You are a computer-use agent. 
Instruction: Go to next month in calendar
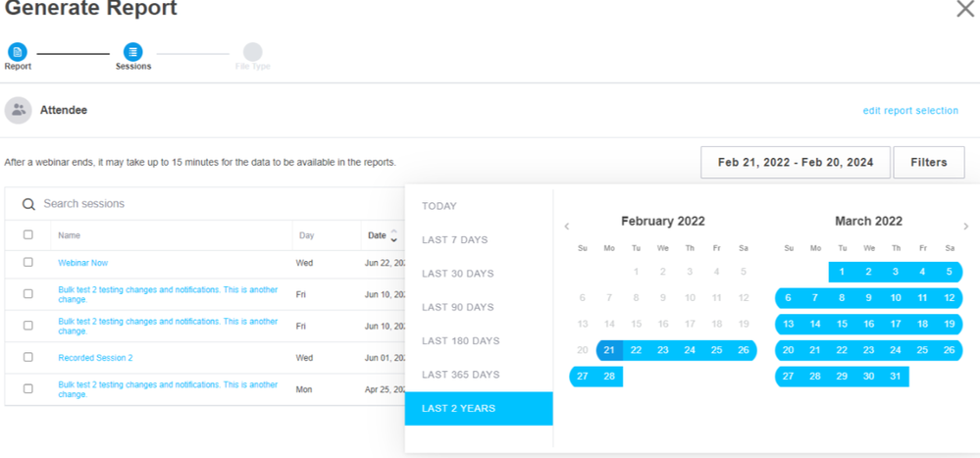tap(966, 227)
